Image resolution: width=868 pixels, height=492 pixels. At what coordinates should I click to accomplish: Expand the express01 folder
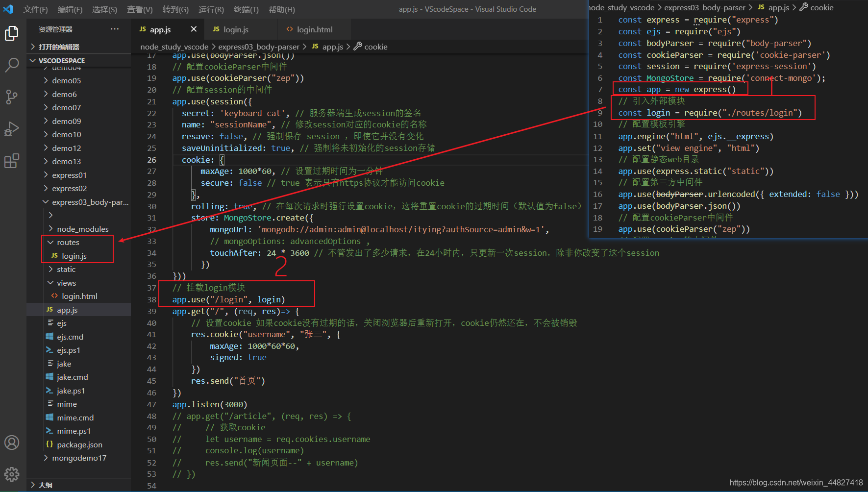point(78,175)
